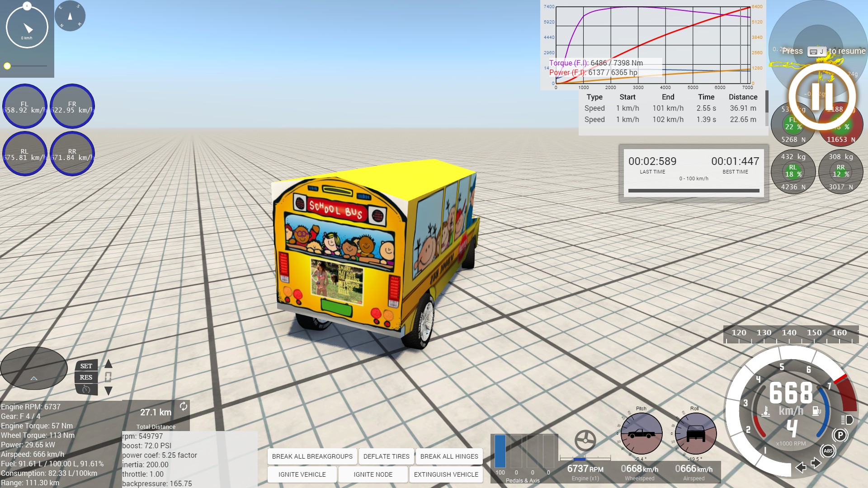Click the last time 00:02:589 readout
The height and width of the screenshot is (488, 868).
point(652,161)
